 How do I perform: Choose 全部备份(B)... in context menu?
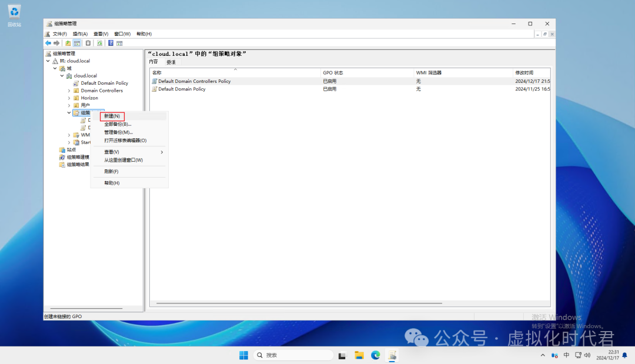pos(118,124)
